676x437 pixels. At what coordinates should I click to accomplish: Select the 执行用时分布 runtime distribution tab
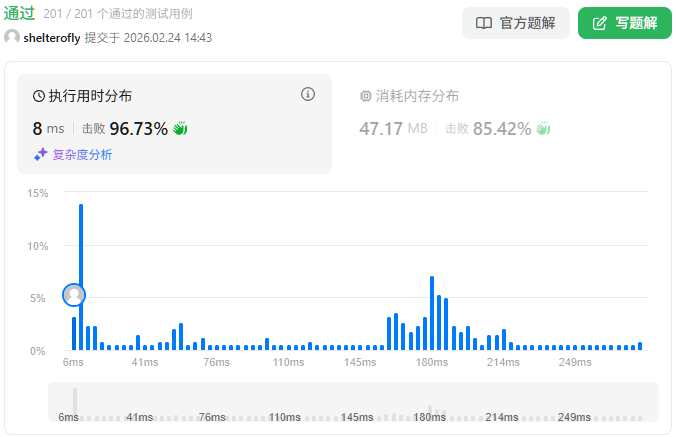(x=90, y=97)
